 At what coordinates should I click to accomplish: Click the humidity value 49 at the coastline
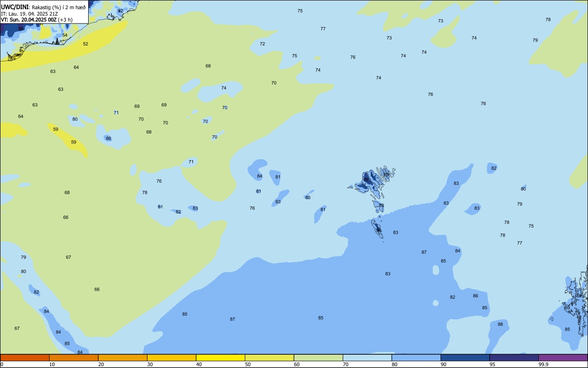click(13, 58)
